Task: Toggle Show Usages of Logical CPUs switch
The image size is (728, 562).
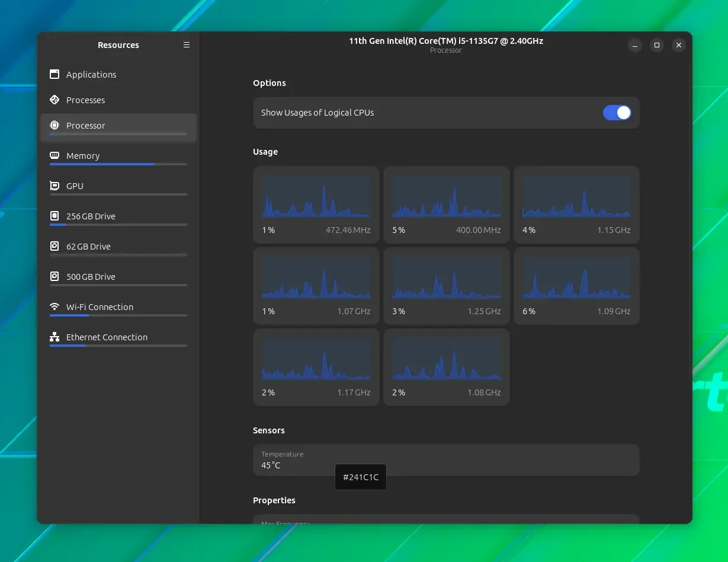Action: (x=617, y=113)
